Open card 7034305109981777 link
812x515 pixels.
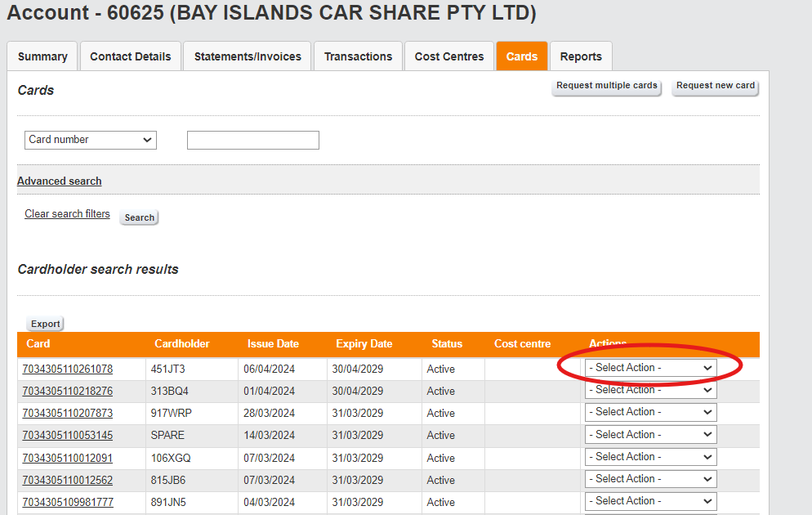point(68,502)
